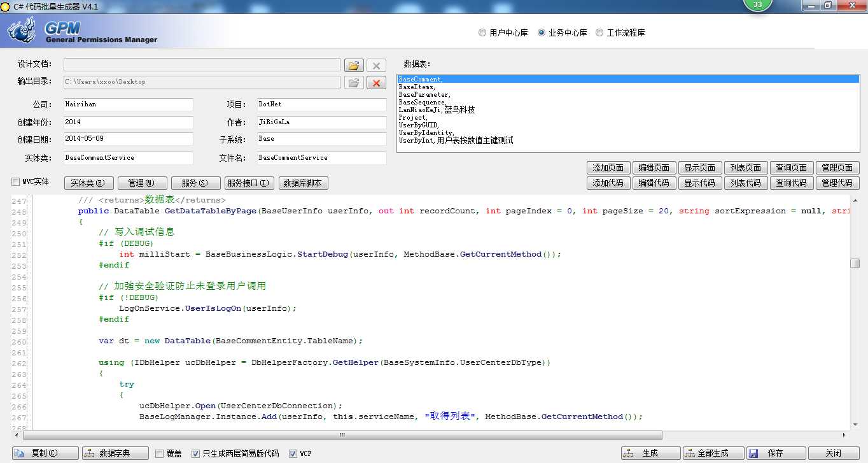Clear the output directory with red X icon
Image resolution: width=868 pixels, height=463 pixels.
coord(376,83)
